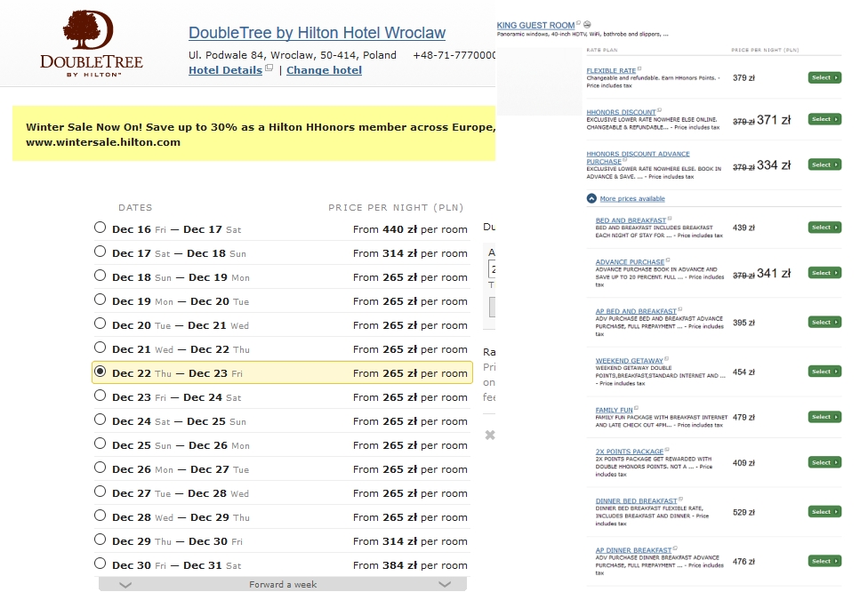868x592 pixels.
Task: Select the Flexible Rate at 379 zł
Action: click(x=824, y=77)
